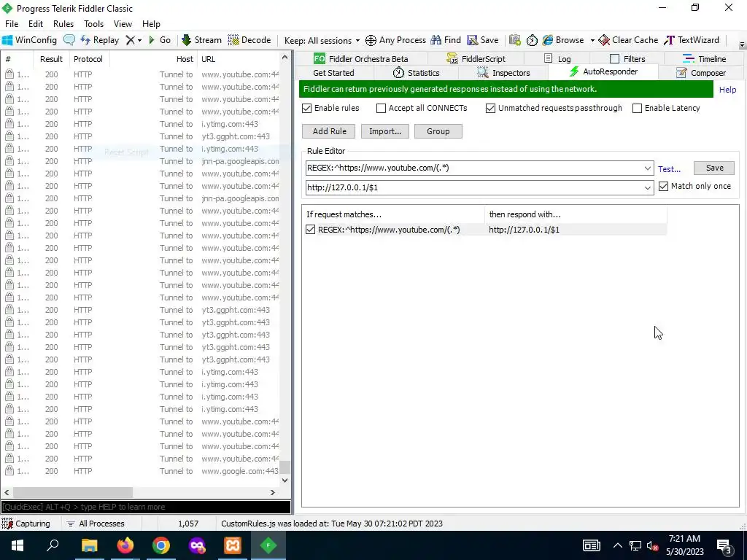
Task: Click the Remove sessions X icon
Action: (130, 40)
